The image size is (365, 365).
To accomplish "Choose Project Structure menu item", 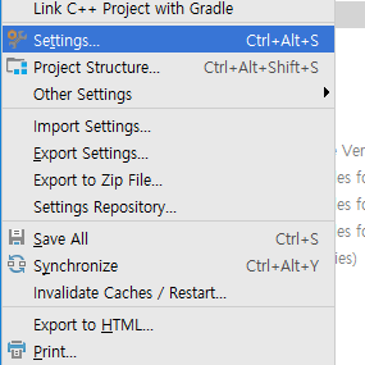I will 168,67.
